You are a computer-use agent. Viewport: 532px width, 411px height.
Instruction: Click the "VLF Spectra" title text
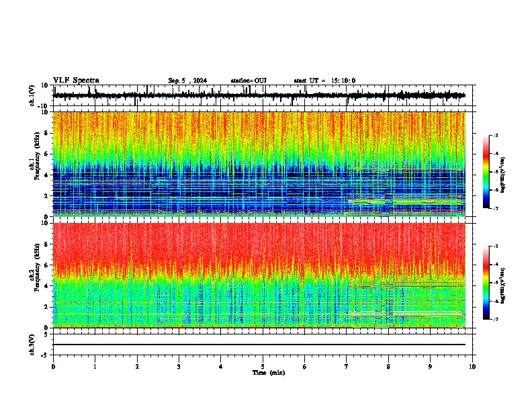click(76, 81)
